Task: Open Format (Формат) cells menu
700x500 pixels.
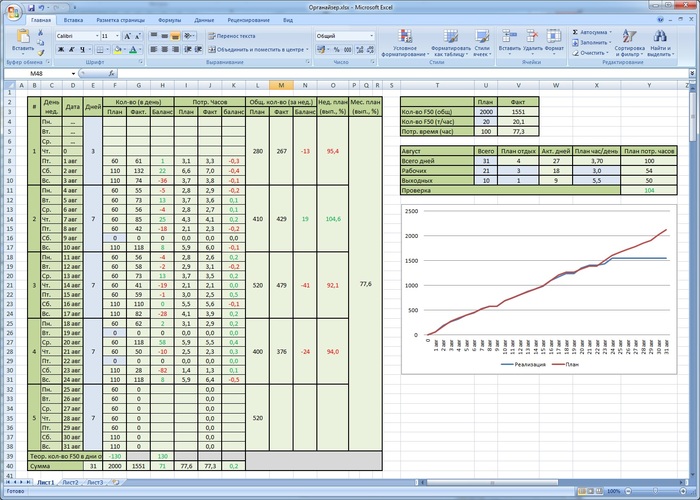Action: tap(554, 43)
